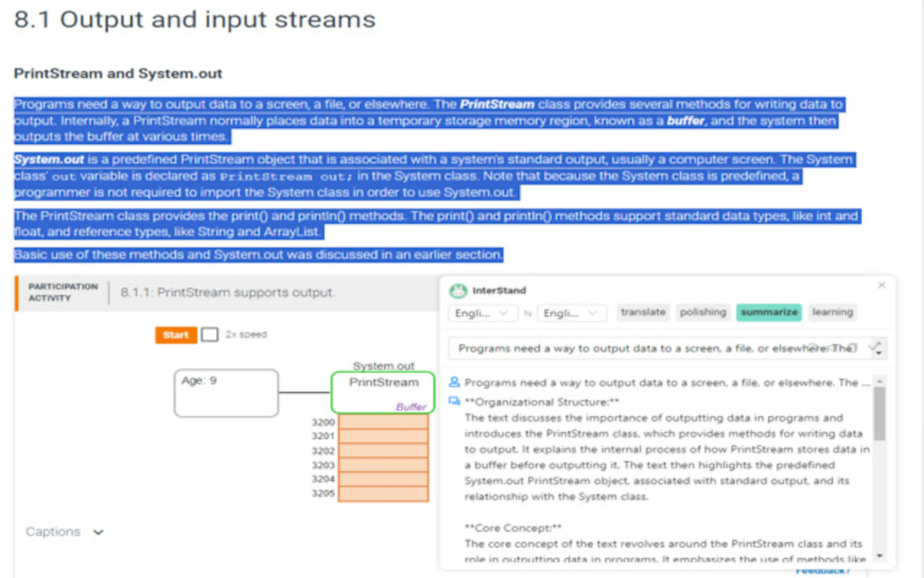Click the InterStand text input field
The height and width of the screenshot is (578, 924).
pyautogui.click(x=630, y=348)
